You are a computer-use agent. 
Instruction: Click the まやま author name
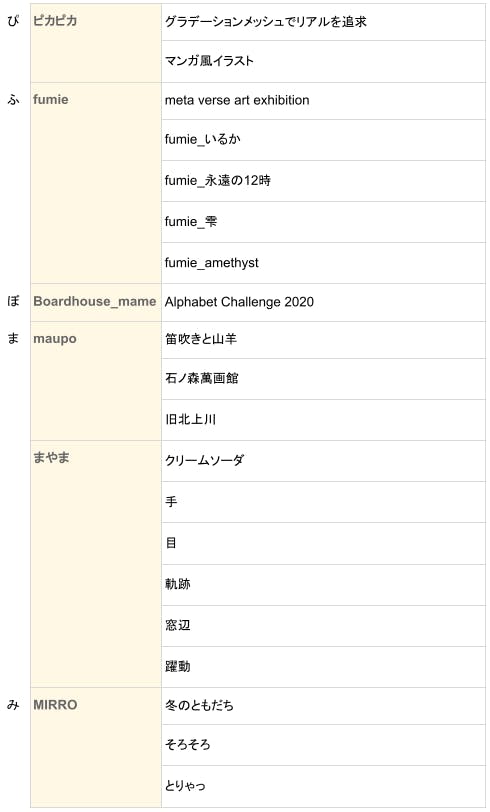[x=51, y=457]
